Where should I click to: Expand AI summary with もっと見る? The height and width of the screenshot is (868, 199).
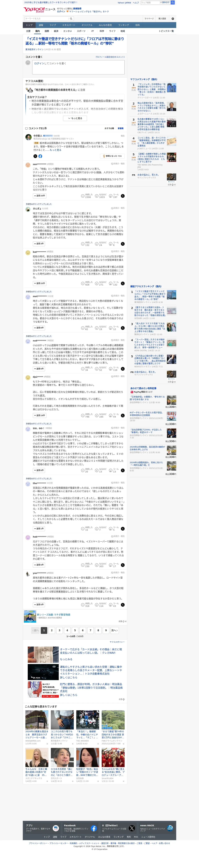click(x=75, y=118)
